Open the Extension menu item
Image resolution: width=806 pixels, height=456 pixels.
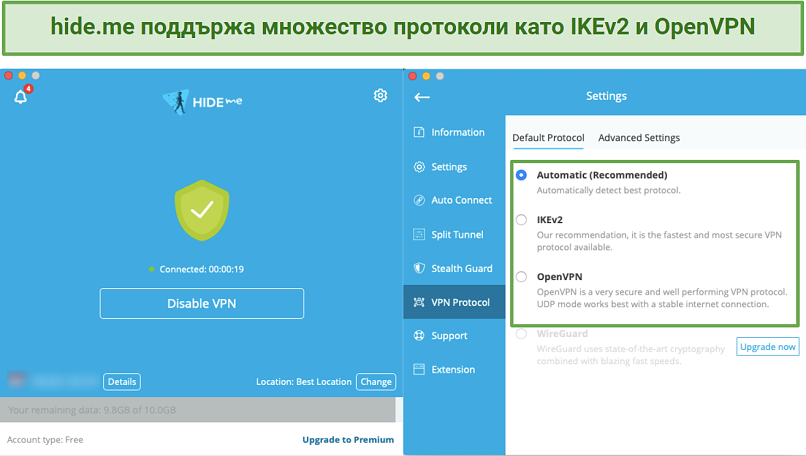[x=454, y=370]
